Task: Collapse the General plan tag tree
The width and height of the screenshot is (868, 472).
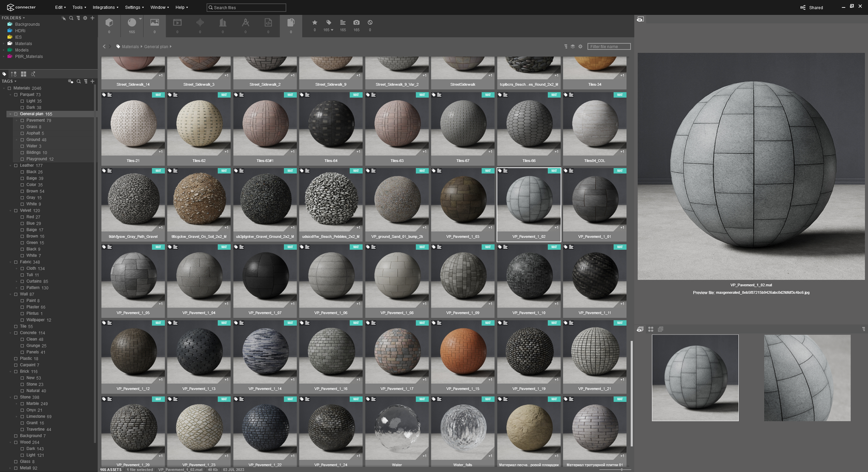Action: point(10,114)
